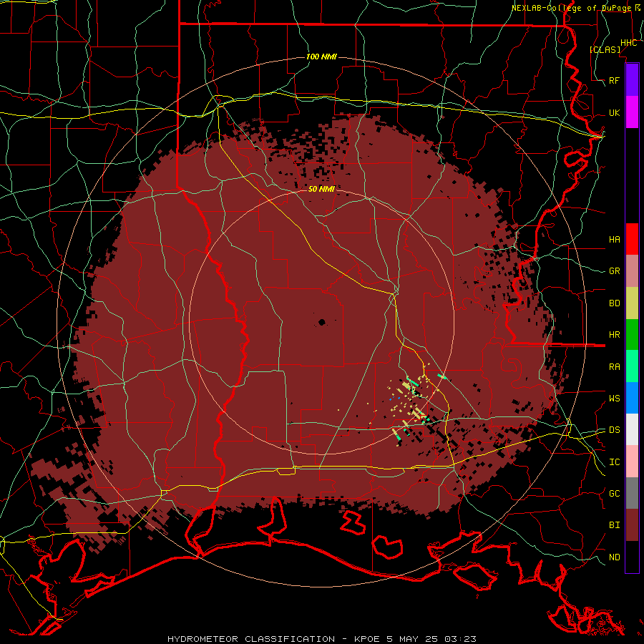Click the mint green RA legend swatch
The height and width of the screenshot is (644, 644).
click(x=632, y=366)
